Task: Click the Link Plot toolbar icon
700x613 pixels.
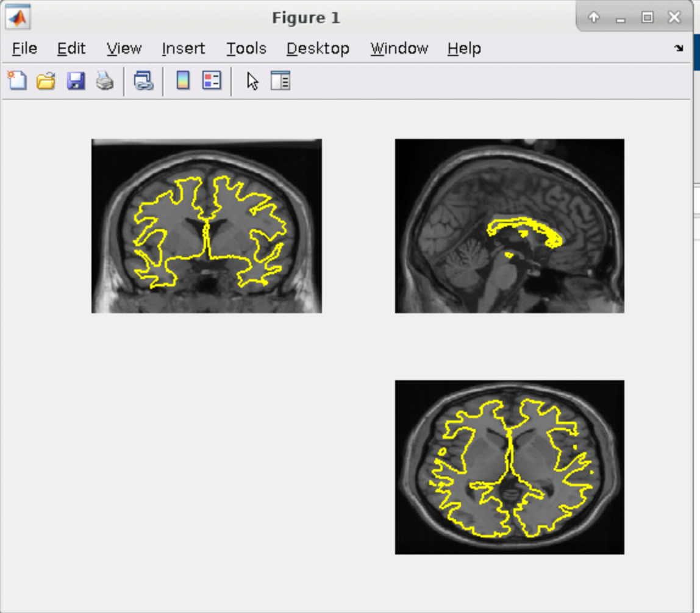Action: pos(143,80)
